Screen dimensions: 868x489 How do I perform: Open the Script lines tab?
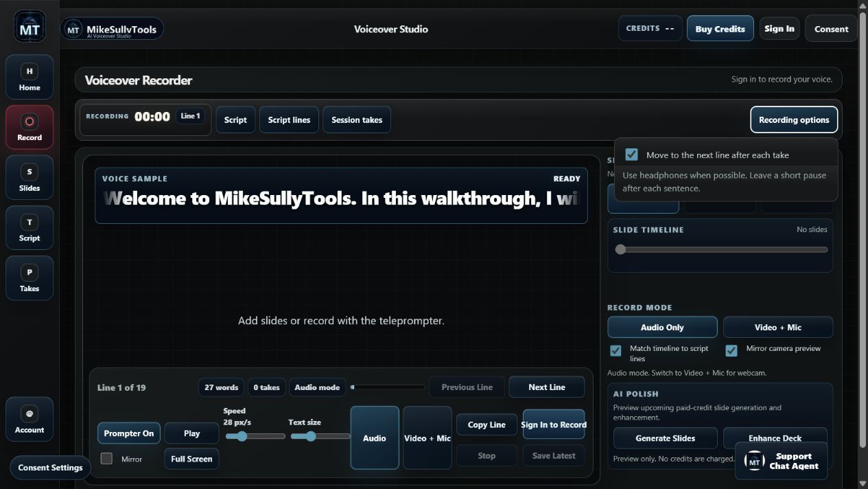289,120
